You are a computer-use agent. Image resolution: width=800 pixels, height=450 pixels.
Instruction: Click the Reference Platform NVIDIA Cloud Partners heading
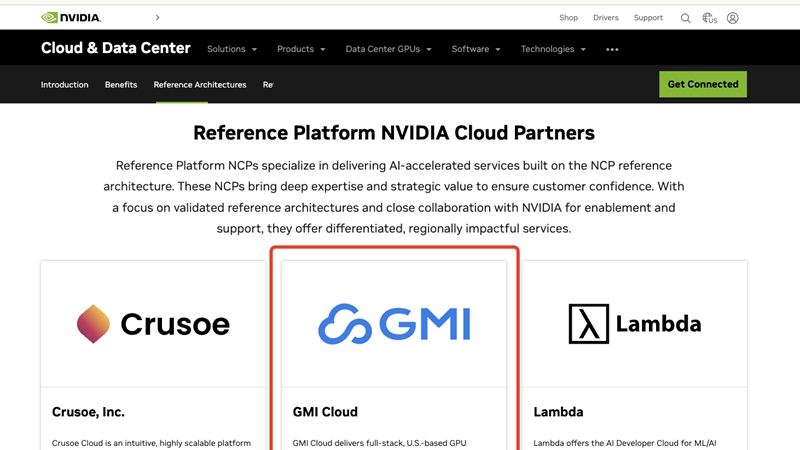point(394,133)
